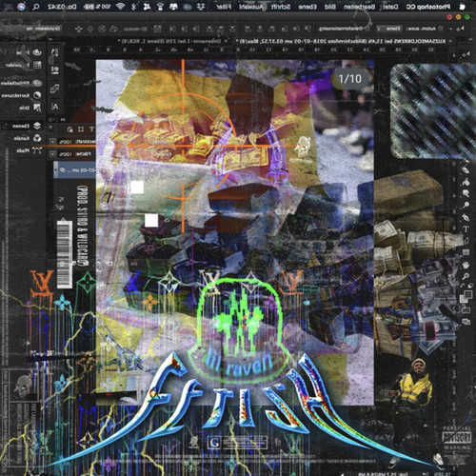Click the foreground color swatch
The height and width of the screenshot is (476, 476).
[467, 294]
